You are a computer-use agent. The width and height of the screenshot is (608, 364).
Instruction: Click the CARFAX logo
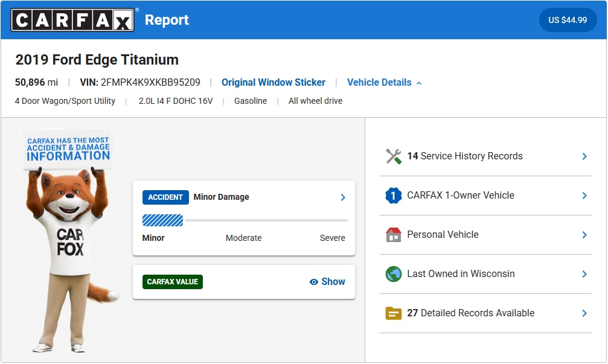(x=72, y=20)
